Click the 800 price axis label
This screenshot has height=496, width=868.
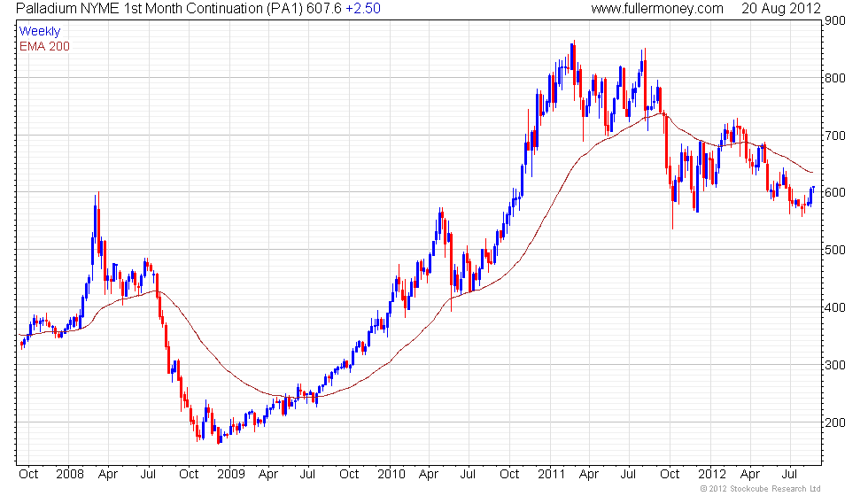tap(834, 78)
